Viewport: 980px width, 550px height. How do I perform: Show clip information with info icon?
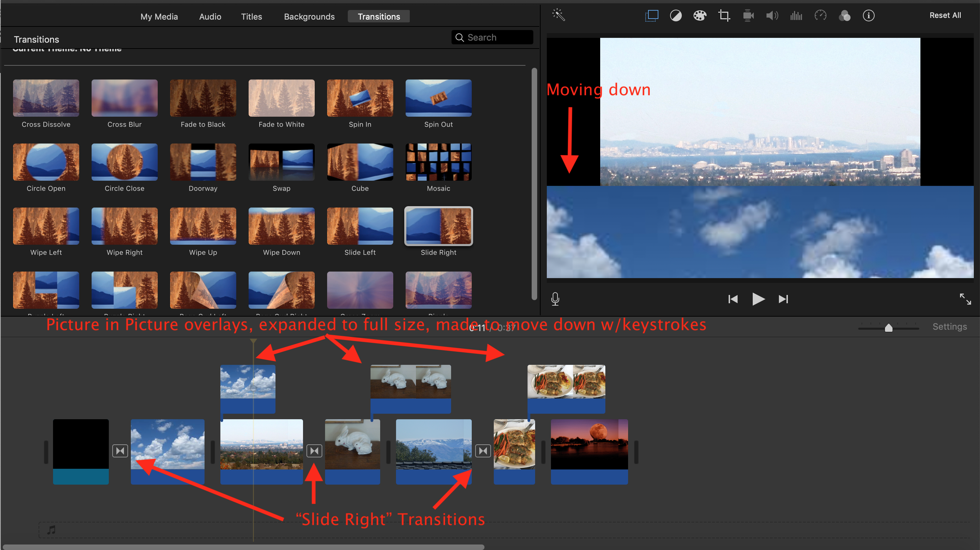click(868, 15)
